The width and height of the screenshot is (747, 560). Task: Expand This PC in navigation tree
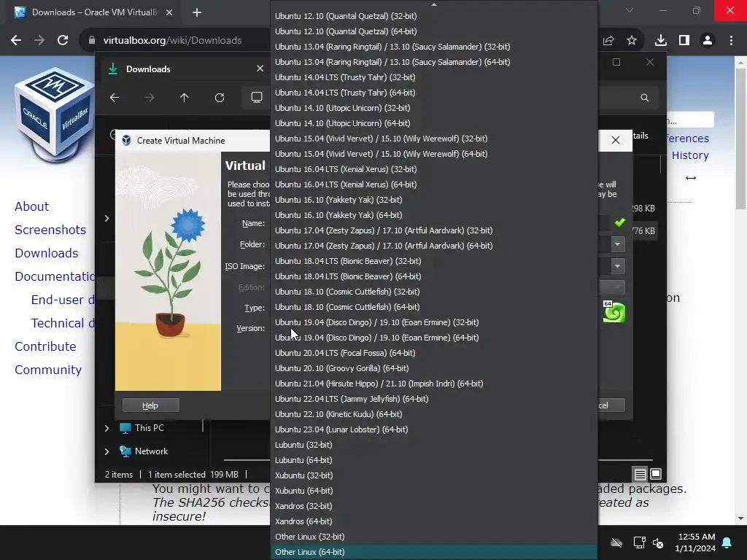pos(107,428)
